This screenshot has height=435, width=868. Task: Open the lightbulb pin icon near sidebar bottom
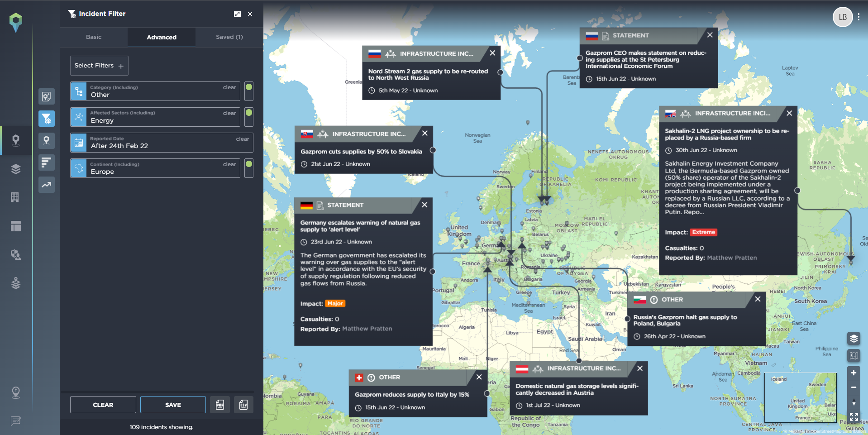coord(16,392)
